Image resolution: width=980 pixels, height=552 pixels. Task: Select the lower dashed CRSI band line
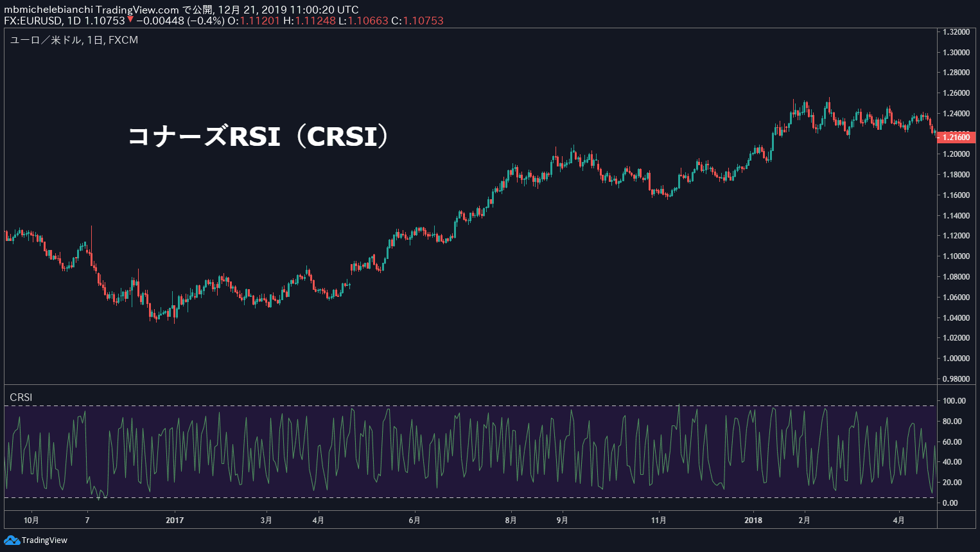450,498
